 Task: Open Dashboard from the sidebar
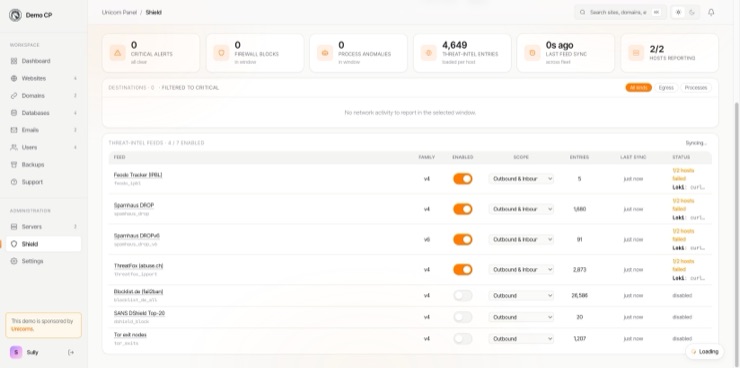43,61
